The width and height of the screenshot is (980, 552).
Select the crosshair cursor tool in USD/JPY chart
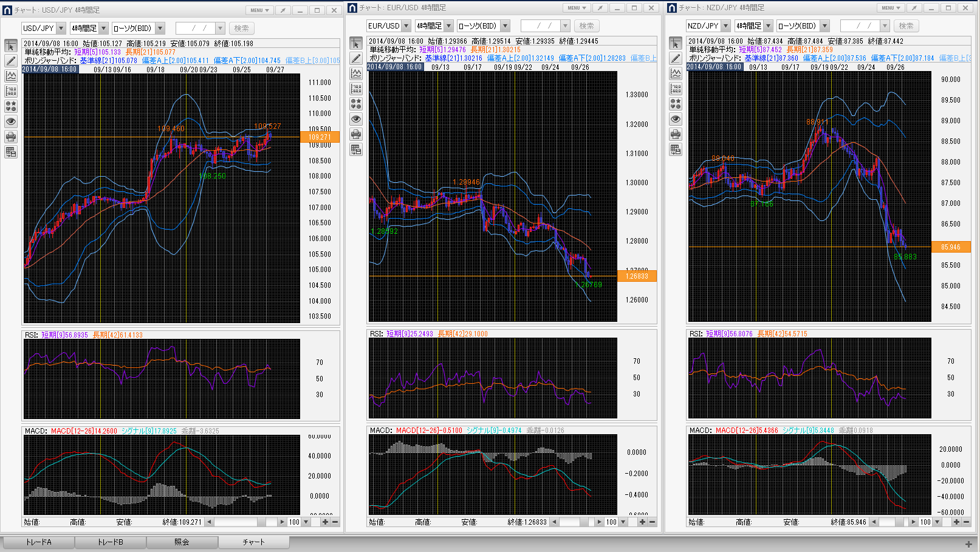pyautogui.click(x=11, y=46)
